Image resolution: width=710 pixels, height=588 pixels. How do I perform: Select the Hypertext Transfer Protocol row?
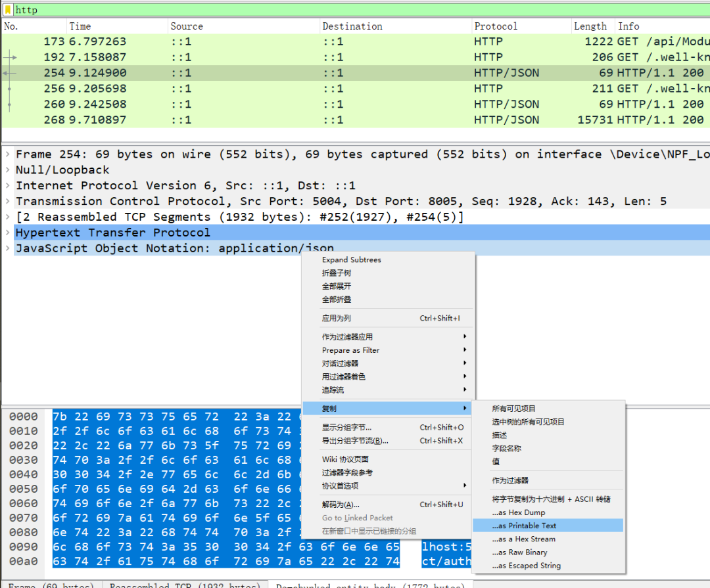tap(362, 232)
